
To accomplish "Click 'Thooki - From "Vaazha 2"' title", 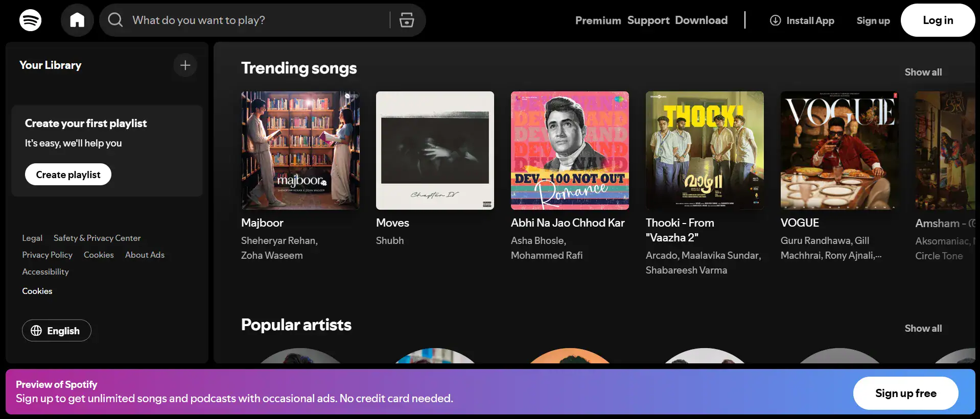I will tap(680, 230).
